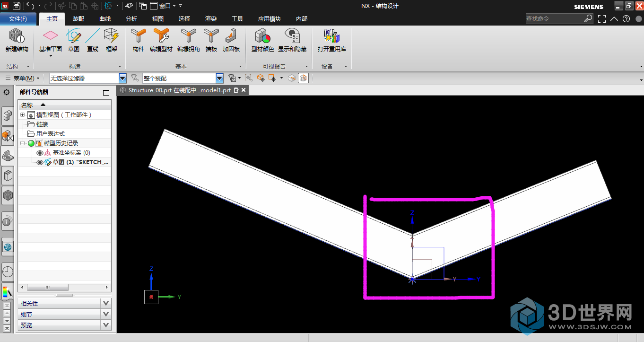Toggle visibility eye of 基准坐标系 (0)
644x342 pixels.
pyautogui.click(x=40, y=153)
